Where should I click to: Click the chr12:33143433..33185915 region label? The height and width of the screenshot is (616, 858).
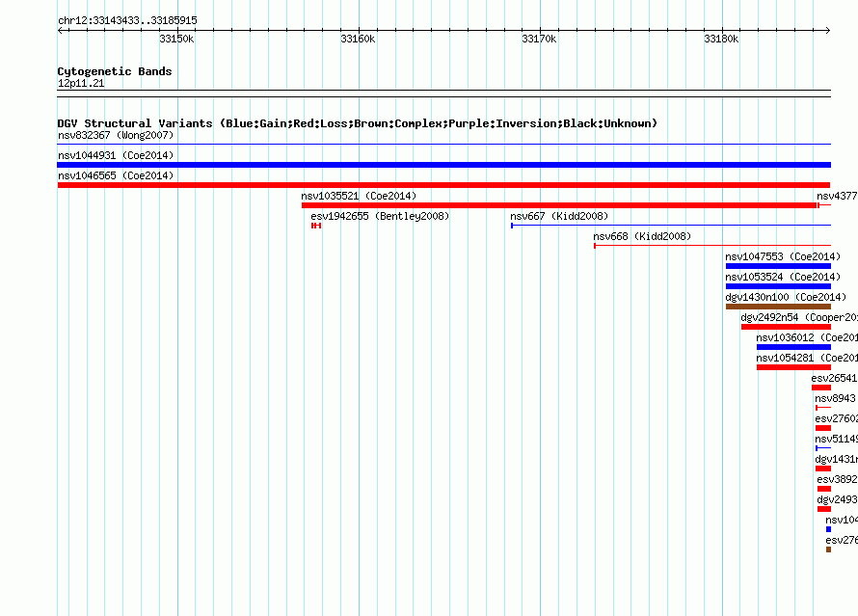click(x=127, y=21)
